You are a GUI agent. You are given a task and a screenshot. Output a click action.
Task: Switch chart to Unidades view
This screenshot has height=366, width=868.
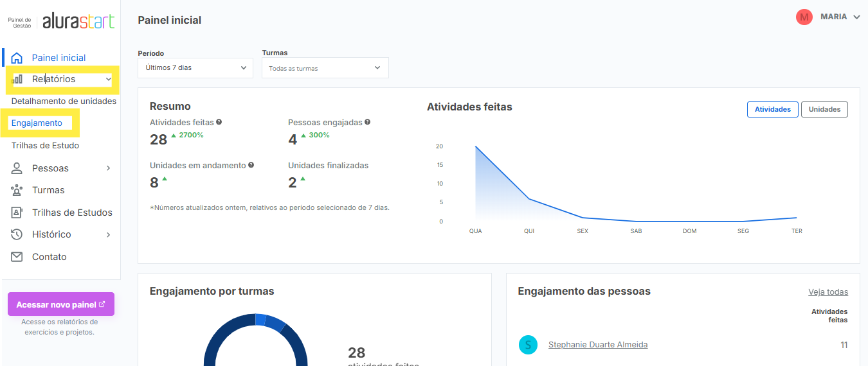pyautogui.click(x=824, y=110)
